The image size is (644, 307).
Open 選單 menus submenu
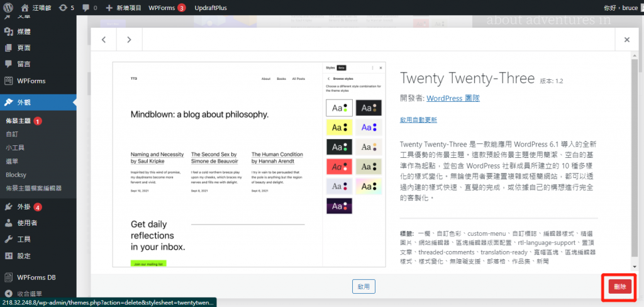point(12,161)
